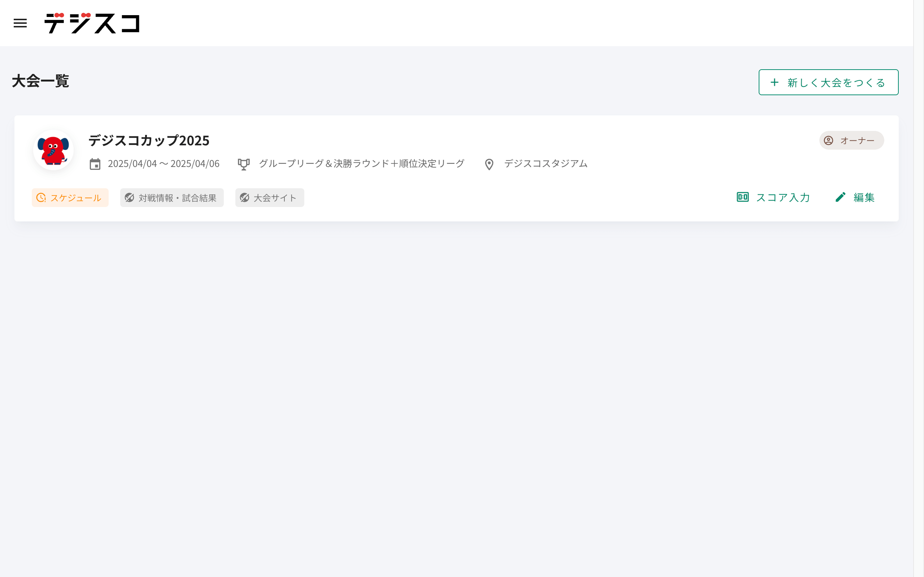Click the owner badge person icon
Screen dimensions: 924x577
pos(829,140)
